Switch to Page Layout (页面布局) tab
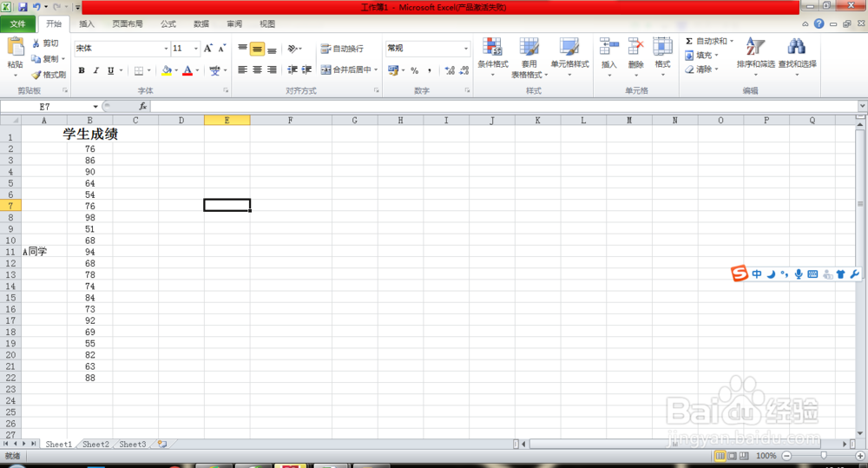Viewport: 868px width, 468px height. point(128,23)
